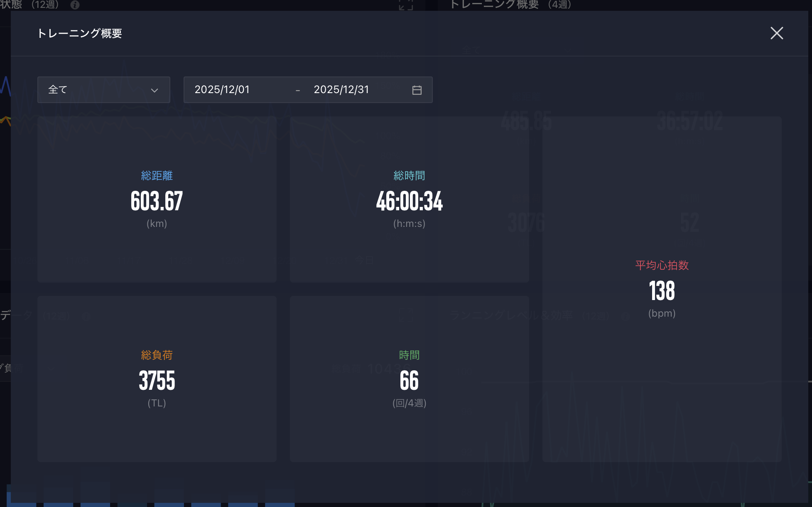This screenshot has width=812, height=507.
Task: Click the 66 sessions count value
Action: (409, 381)
